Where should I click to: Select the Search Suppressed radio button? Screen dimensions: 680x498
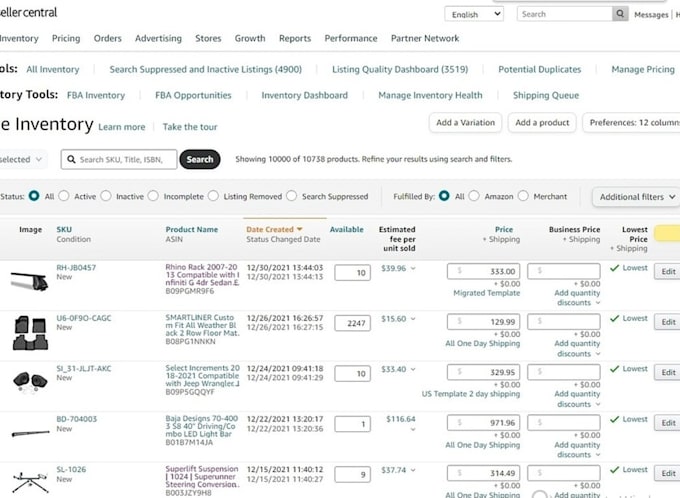click(x=291, y=196)
